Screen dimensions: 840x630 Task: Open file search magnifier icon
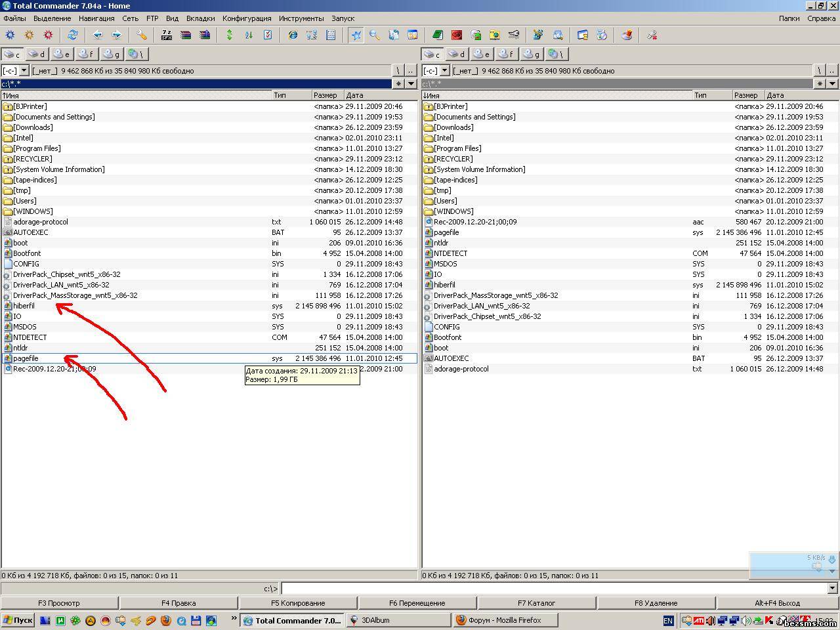375,35
